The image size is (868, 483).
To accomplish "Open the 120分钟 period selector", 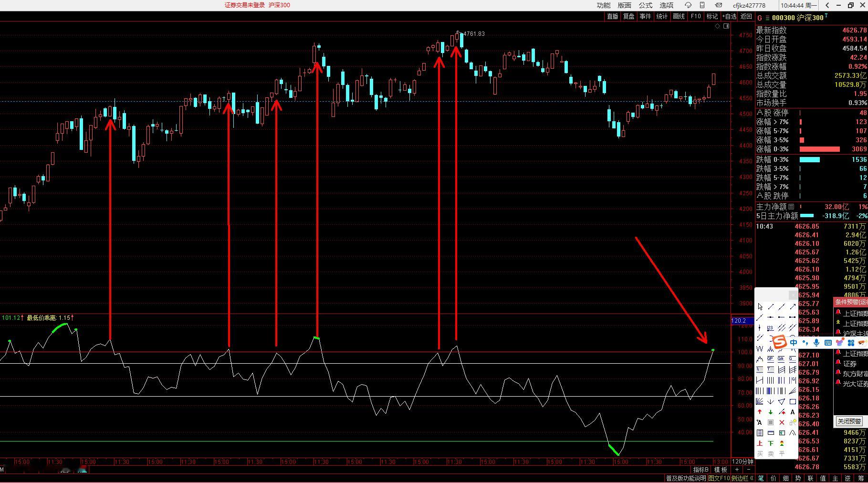I will pyautogui.click(x=743, y=462).
